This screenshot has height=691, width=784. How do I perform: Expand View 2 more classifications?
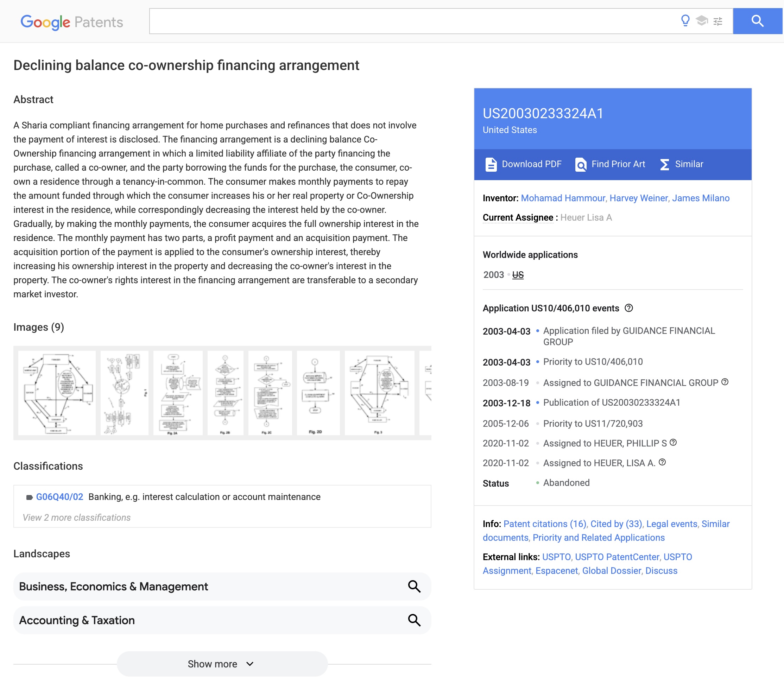click(x=77, y=517)
